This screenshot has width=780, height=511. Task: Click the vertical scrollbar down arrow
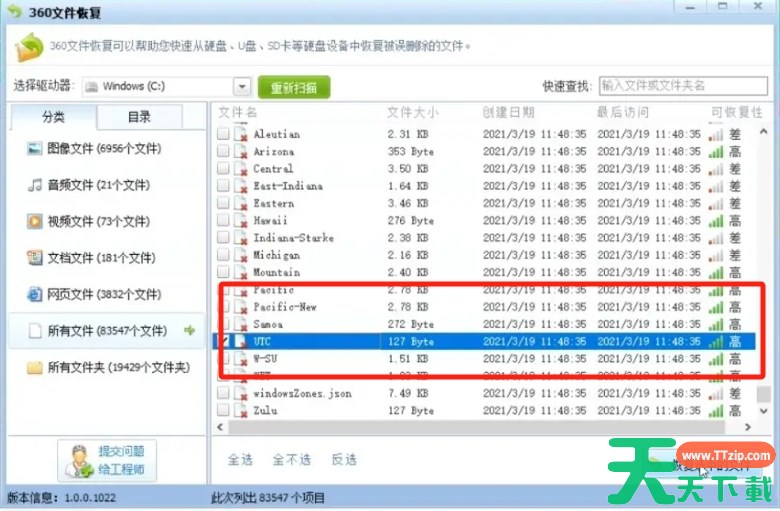tap(764, 410)
